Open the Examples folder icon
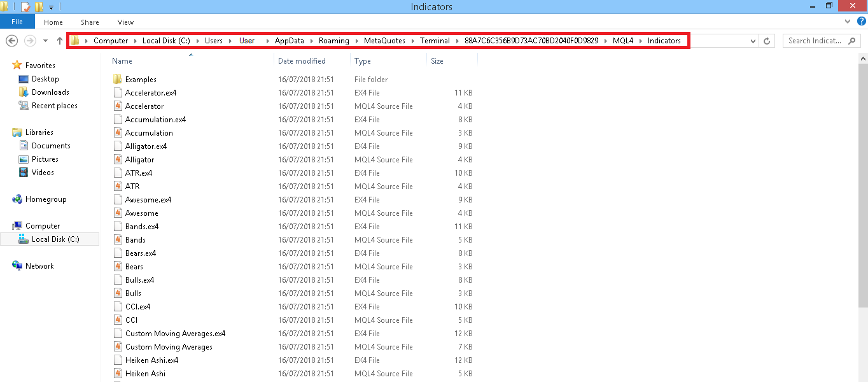 [117, 79]
